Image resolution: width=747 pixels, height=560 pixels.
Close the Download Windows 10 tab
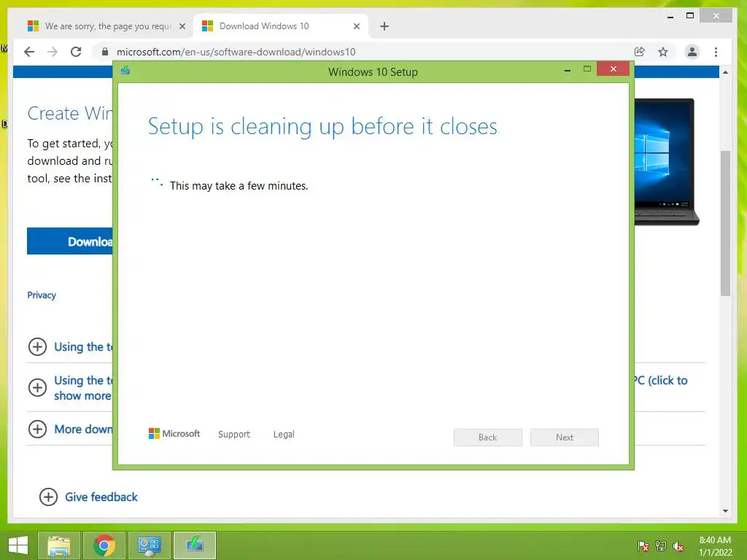tap(356, 26)
